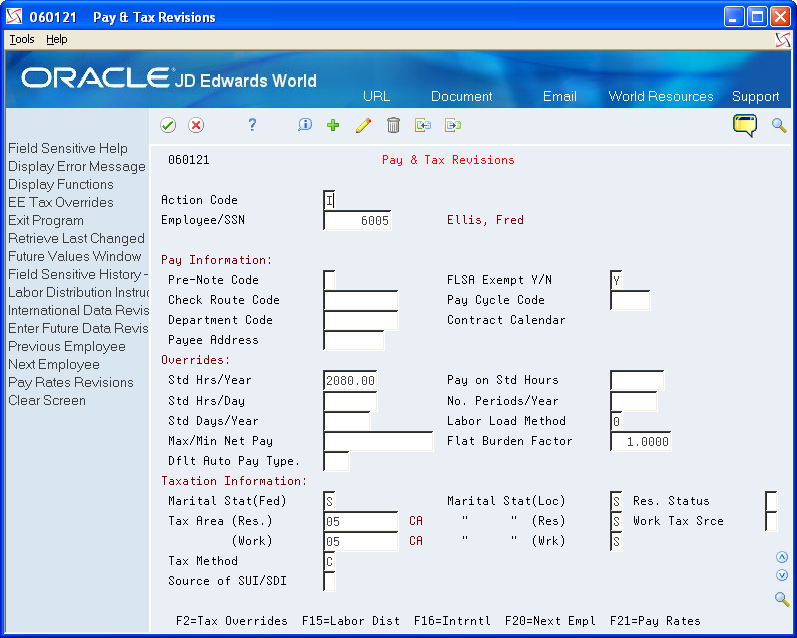Click the Tax Method field
Screen dimensions: 797x638
(x=329, y=561)
